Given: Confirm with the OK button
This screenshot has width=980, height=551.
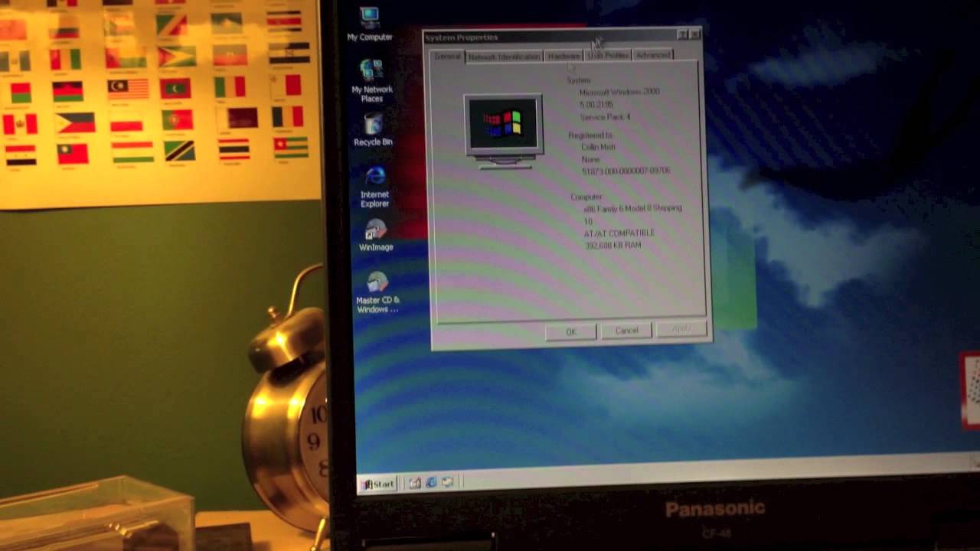Looking at the screenshot, I should [570, 331].
